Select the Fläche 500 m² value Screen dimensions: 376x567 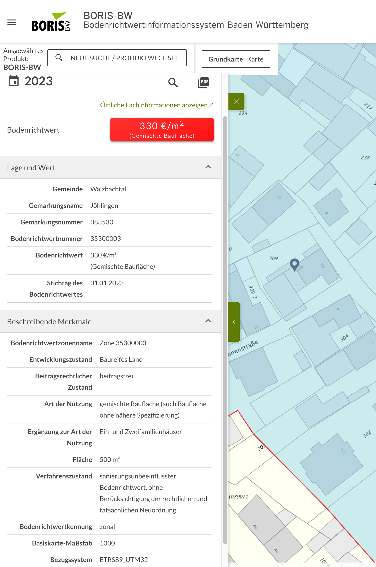(x=110, y=460)
